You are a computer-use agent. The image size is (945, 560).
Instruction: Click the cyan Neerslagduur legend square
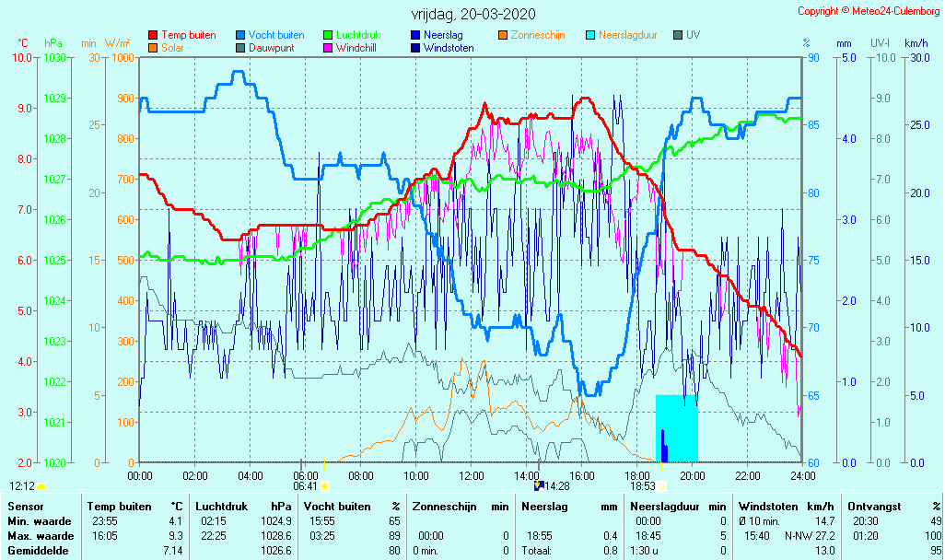click(x=591, y=35)
